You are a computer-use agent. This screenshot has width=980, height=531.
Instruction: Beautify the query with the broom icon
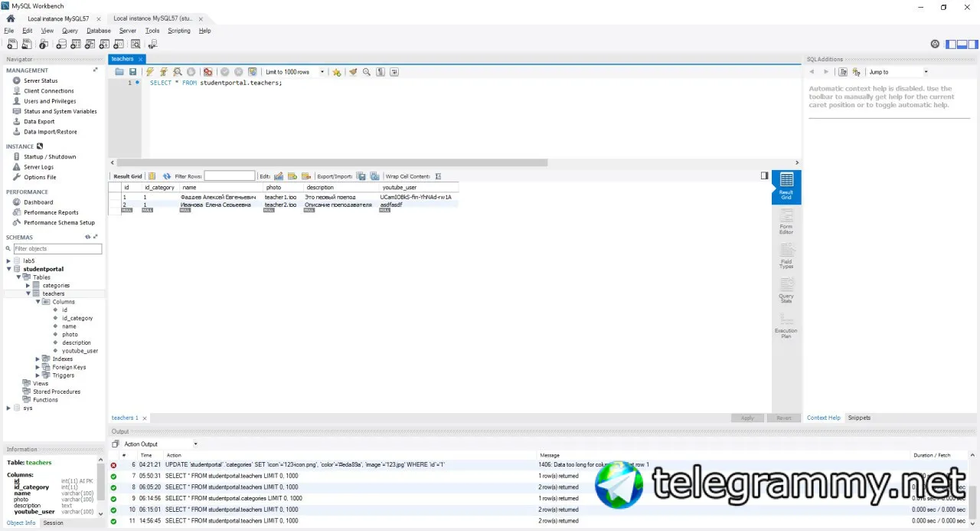(353, 72)
